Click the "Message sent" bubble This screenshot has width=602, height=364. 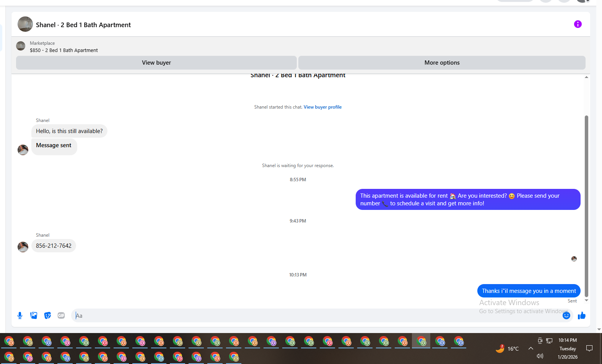(x=54, y=146)
